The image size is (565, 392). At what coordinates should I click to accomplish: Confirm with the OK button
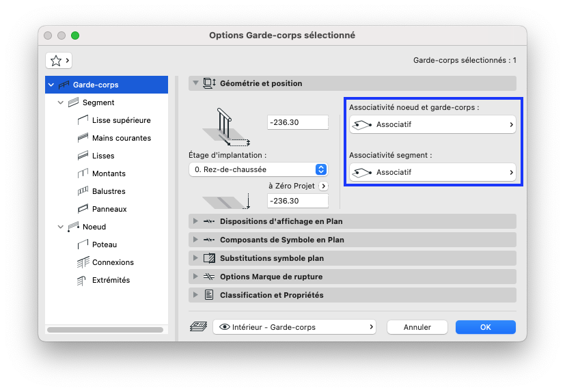point(485,327)
